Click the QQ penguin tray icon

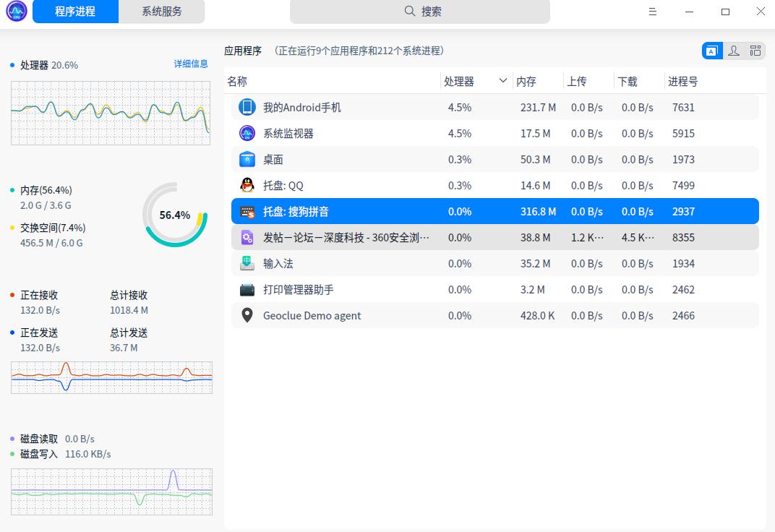click(x=247, y=185)
